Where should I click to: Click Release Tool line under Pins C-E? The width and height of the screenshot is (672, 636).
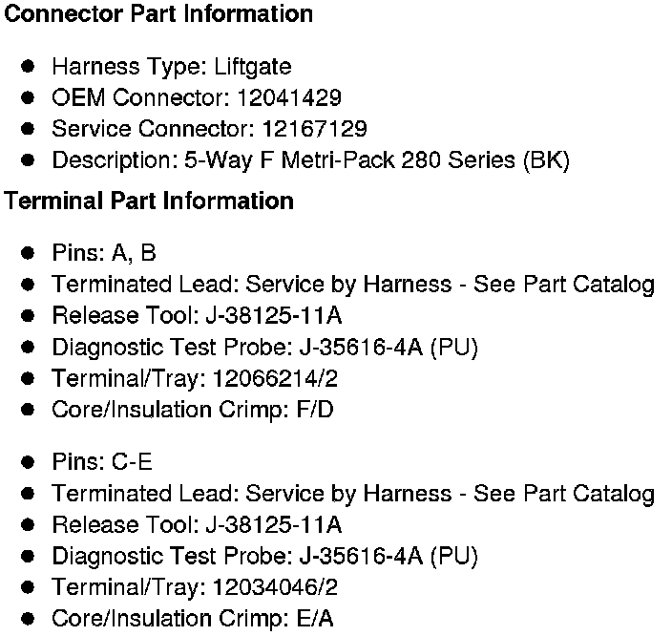[197, 525]
